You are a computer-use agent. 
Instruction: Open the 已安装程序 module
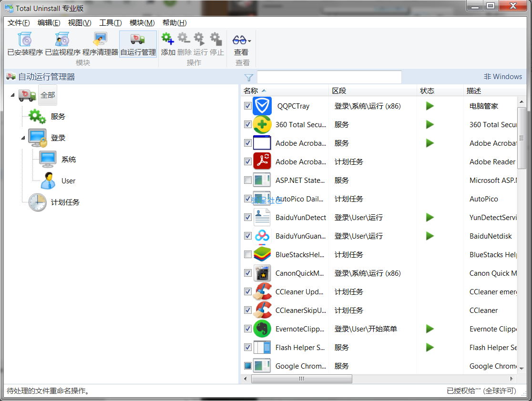[25, 44]
